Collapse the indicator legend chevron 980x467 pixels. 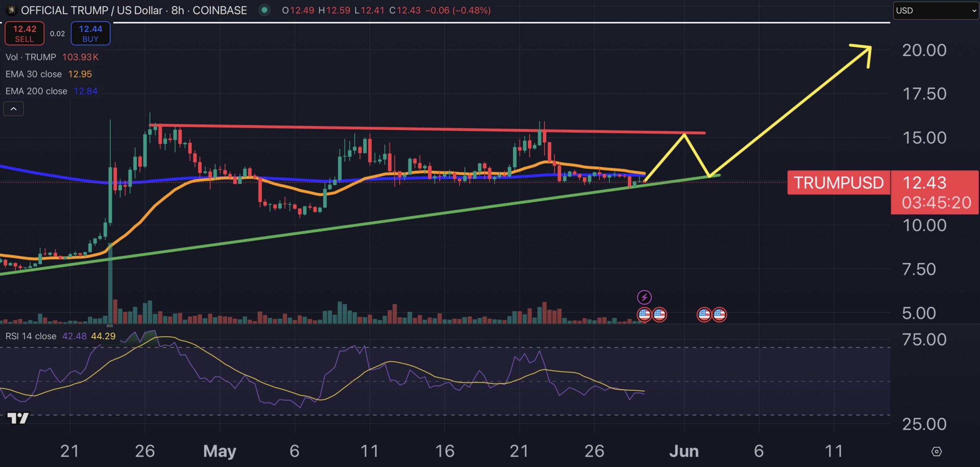click(13, 109)
